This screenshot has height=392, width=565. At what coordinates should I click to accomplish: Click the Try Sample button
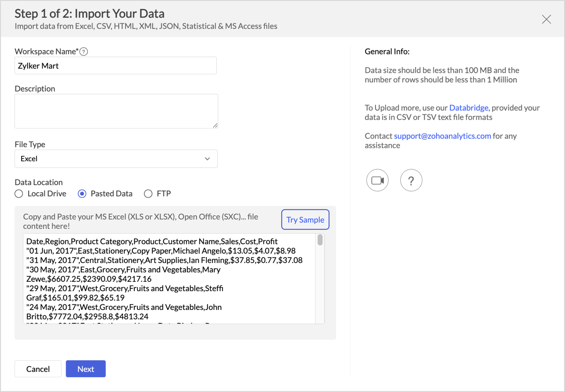pyautogui.click(x=305, y=219)
